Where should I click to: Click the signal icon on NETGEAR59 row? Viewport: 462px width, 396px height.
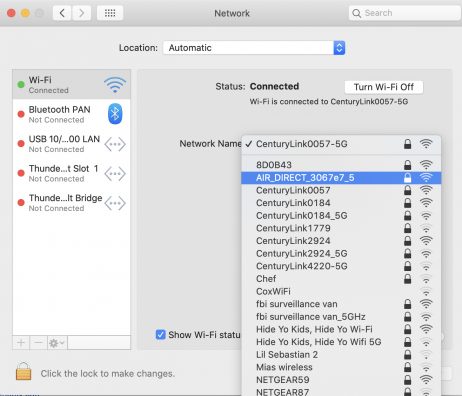(x=426, y=380)
